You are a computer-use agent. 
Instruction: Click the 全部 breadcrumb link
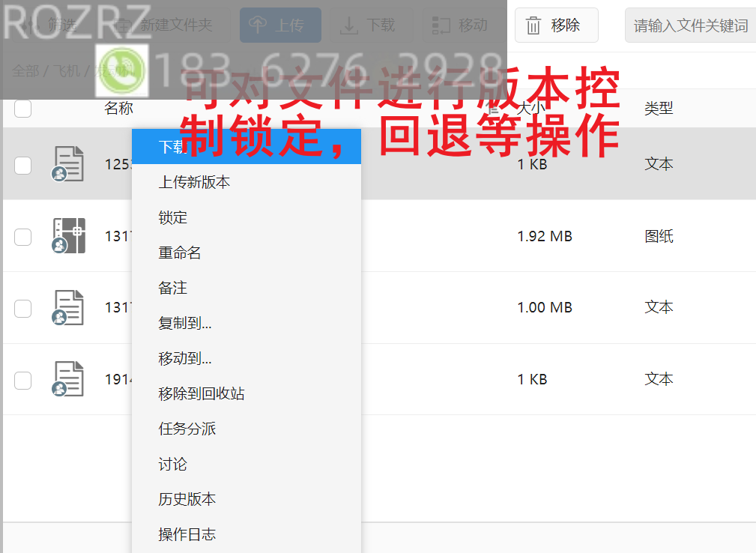25,71
